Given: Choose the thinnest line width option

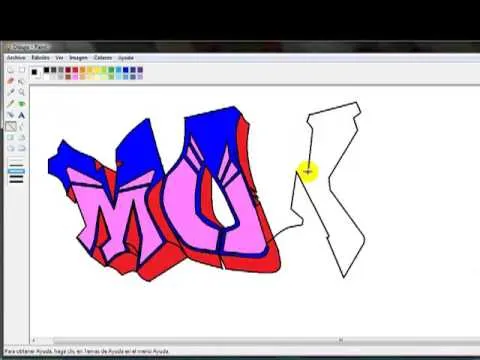Looking at the screenshot, I should (x=16, y=160).
